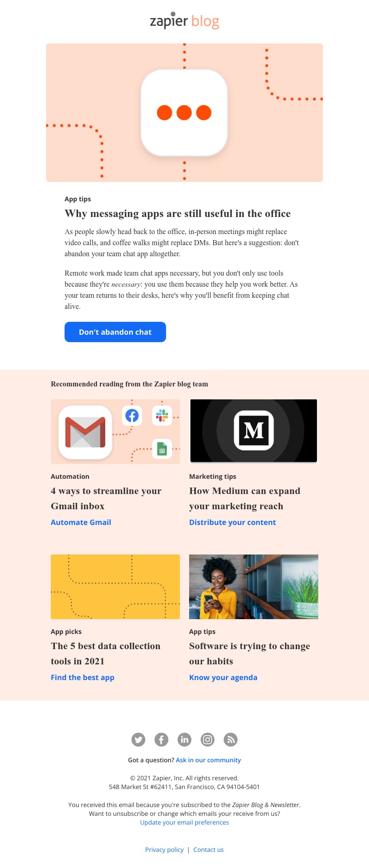Follow the Distribute your content link
This screenshot has width=369, height=868.
pyautogui.click(x=232, y=522)
